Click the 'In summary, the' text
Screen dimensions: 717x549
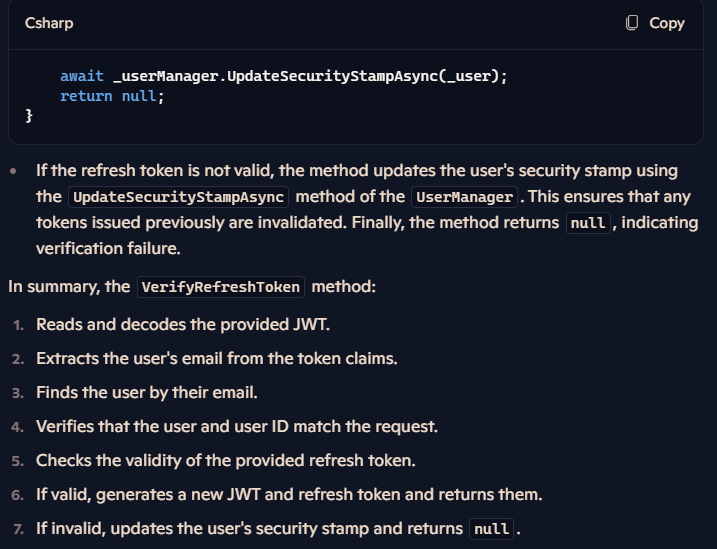click(69, 287)
